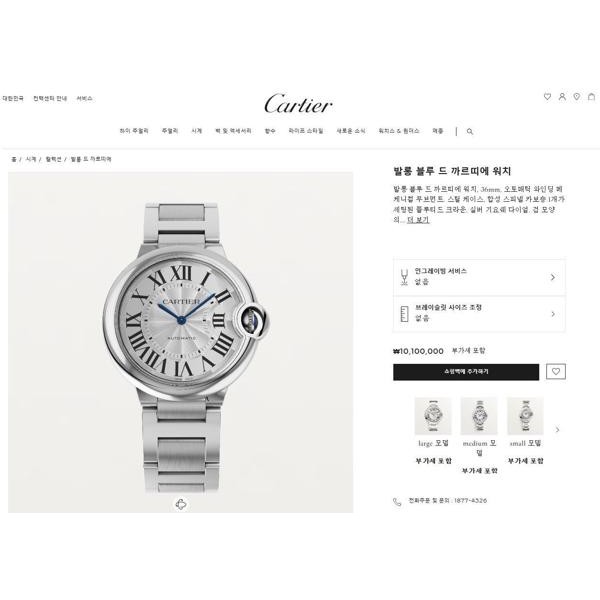Click the Cartier logo
600x600 pixels.
tap(298, 104)
